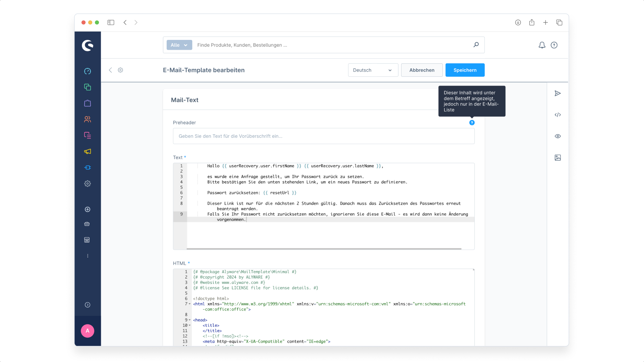644x362 pixels.
Task: Open the Content icon in sidebar
Action: pos(88,135)
